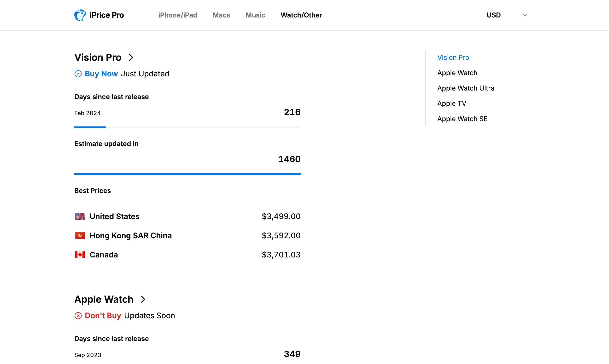Click the $3,592.00 price
The width and height of the screenshot is (609, 364).
click(281, 235)
